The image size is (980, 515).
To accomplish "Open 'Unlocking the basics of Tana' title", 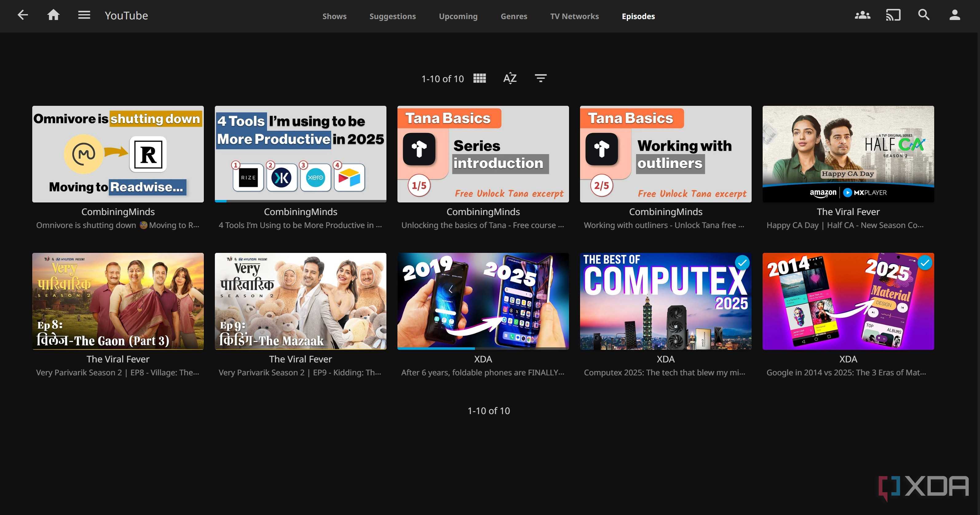I will 483,225.
